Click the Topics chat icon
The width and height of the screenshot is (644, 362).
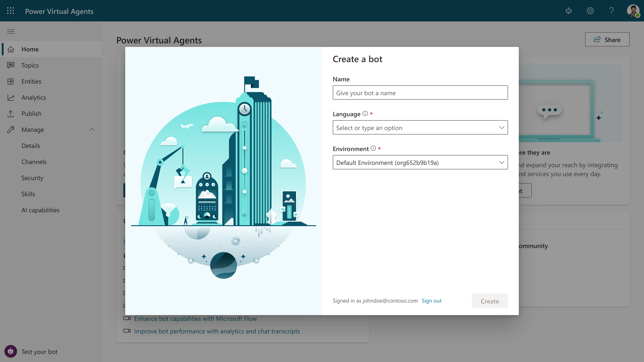pyautogui.click(x=10, y=65)
